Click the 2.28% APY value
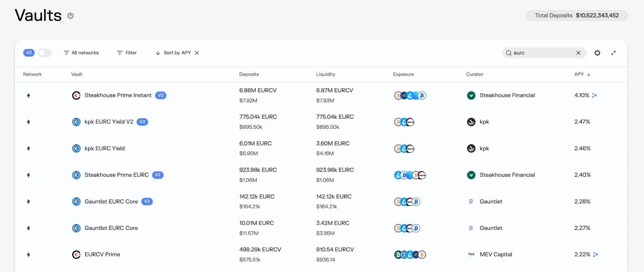The height and width of the screenshot is (272, 644). click(582, 202)
